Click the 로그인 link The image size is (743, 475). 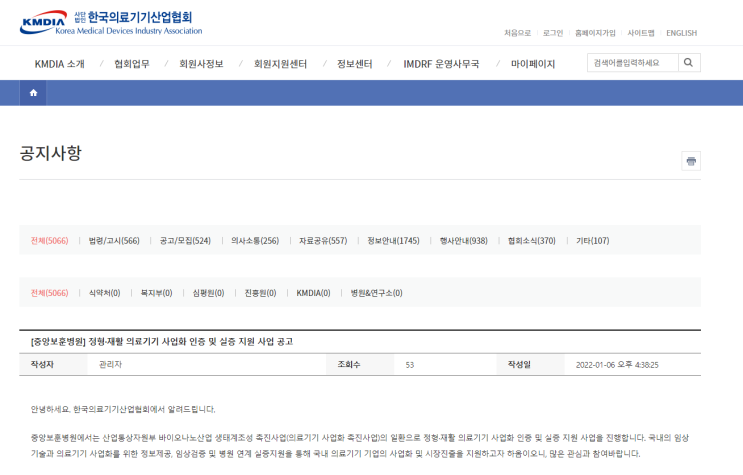[553, 33]
